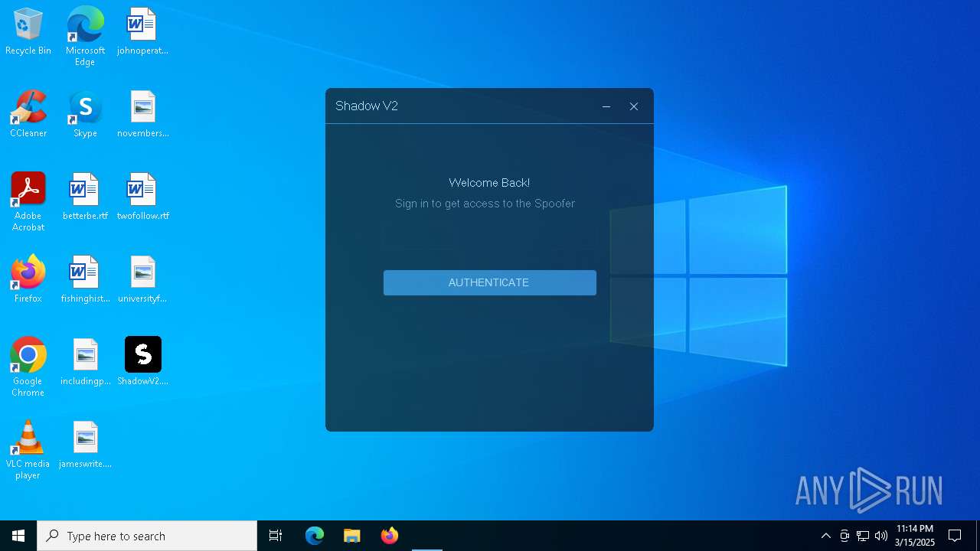Select the Firefox desktop shortcut
Screen dimensions: 980x551
(x=28, y=280)
